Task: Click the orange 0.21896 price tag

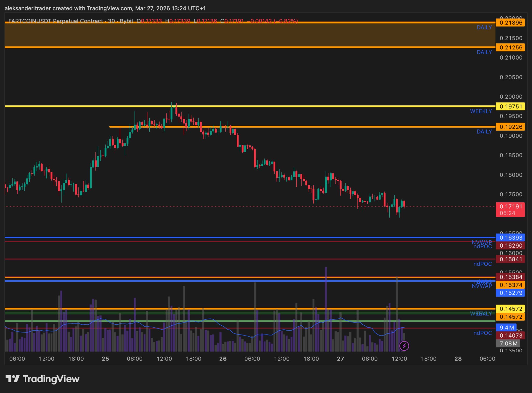Action: pyautogui.click(x=510, y=23)
